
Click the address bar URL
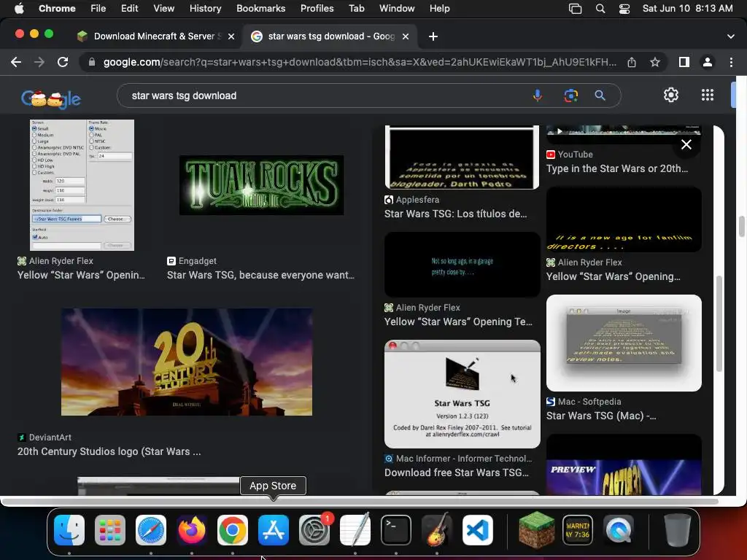[x=359, y=62]
